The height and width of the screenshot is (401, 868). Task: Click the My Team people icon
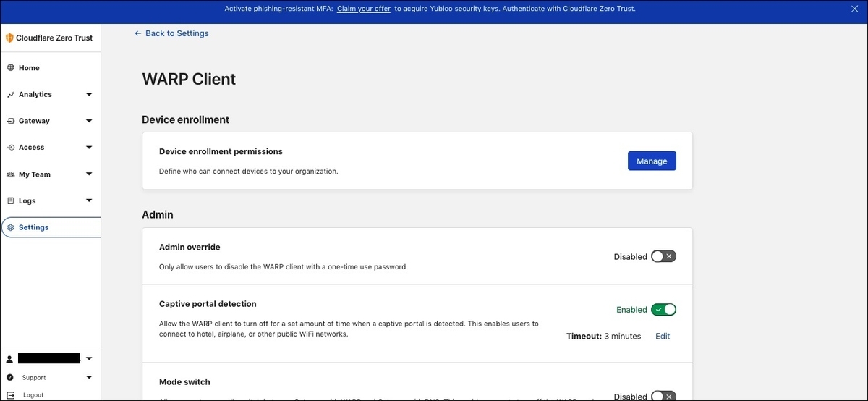(10, 174)
